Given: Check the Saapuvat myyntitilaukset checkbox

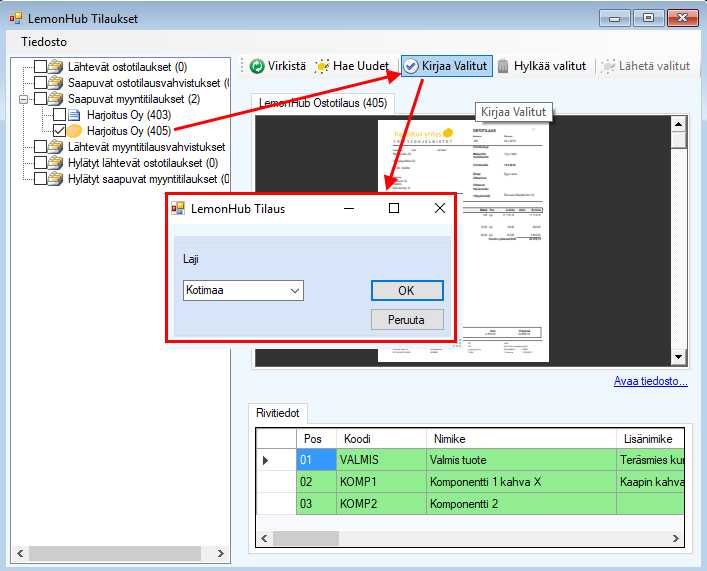Looking at the screenshot, I should (x=41, y=98).
